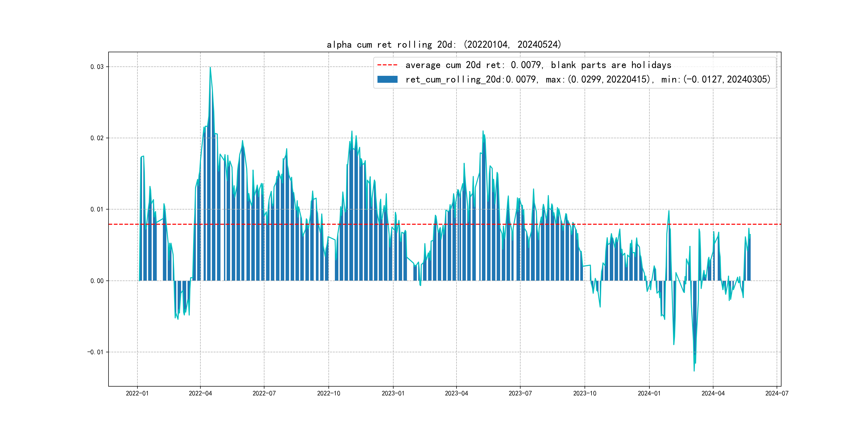Click the 2022-07 x-axis tick label

click(264, 393)
